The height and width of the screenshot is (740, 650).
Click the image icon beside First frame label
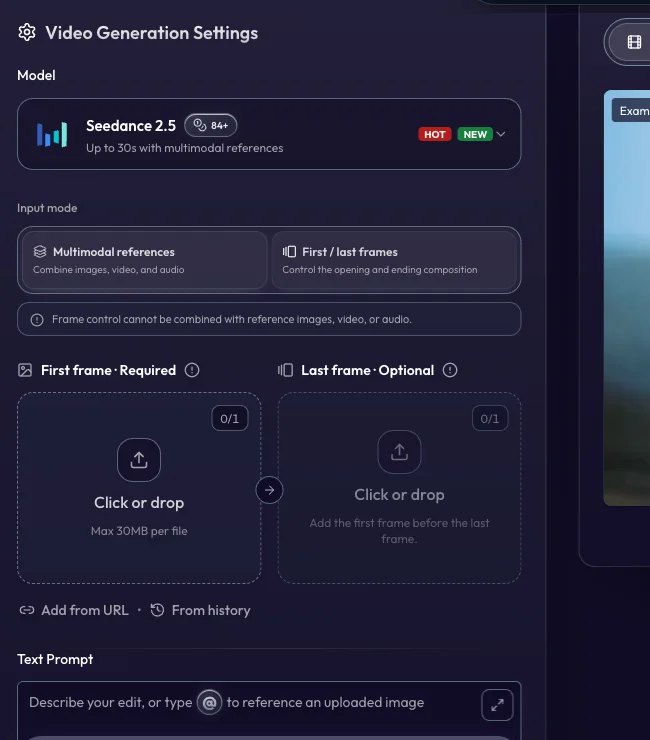[25, 370]
